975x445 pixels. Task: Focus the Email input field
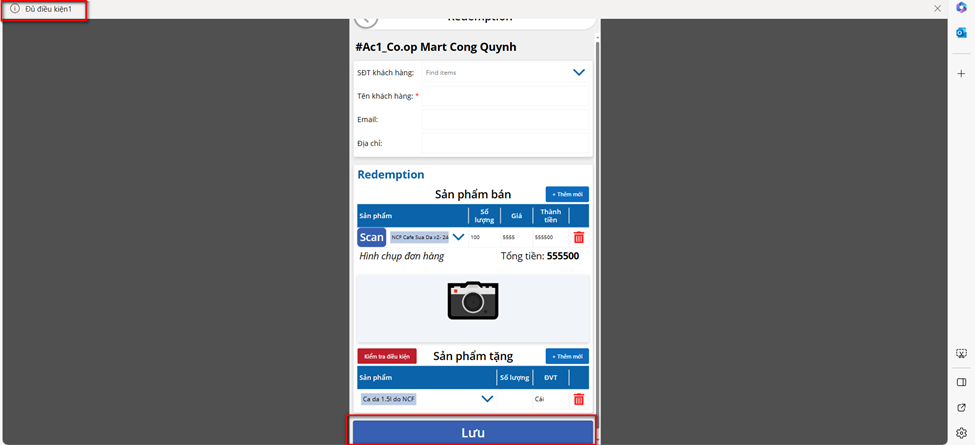coord(505,119)
